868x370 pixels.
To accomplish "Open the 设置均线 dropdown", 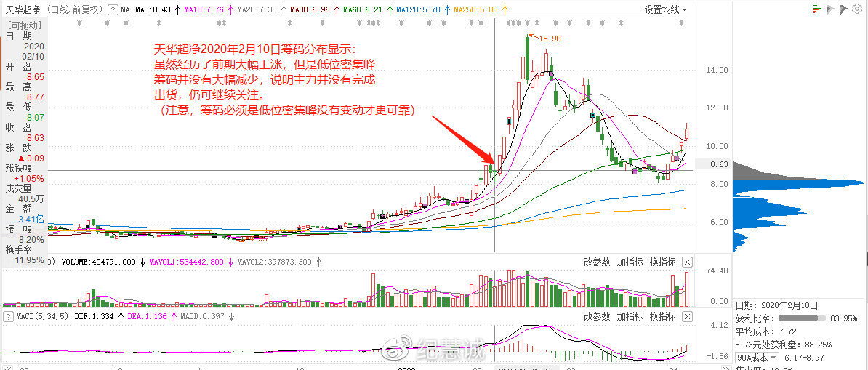I will [665, 10].
